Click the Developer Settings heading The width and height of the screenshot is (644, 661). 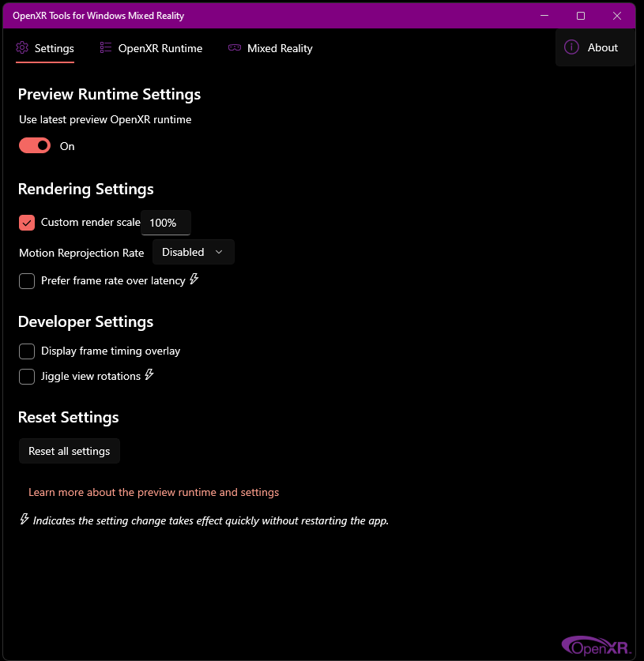[85, 321]
